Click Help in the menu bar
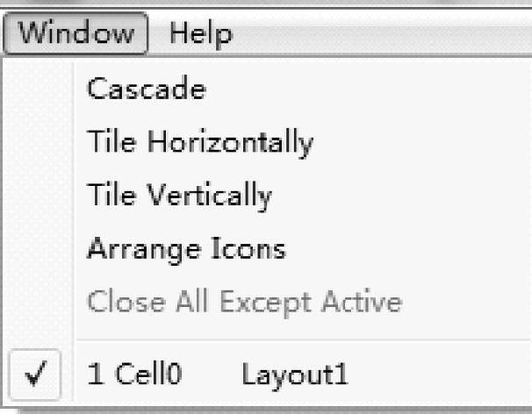The height and width of the screenshot is (414, 532). (201, 34)
